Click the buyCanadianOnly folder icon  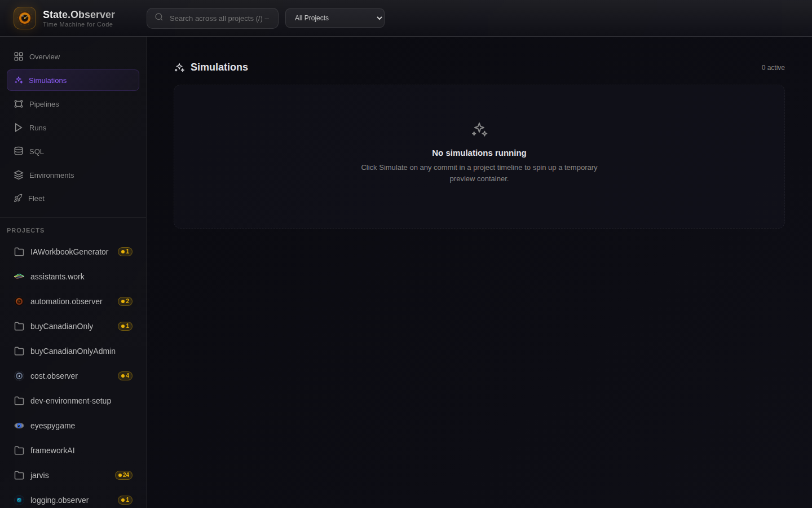19,326
